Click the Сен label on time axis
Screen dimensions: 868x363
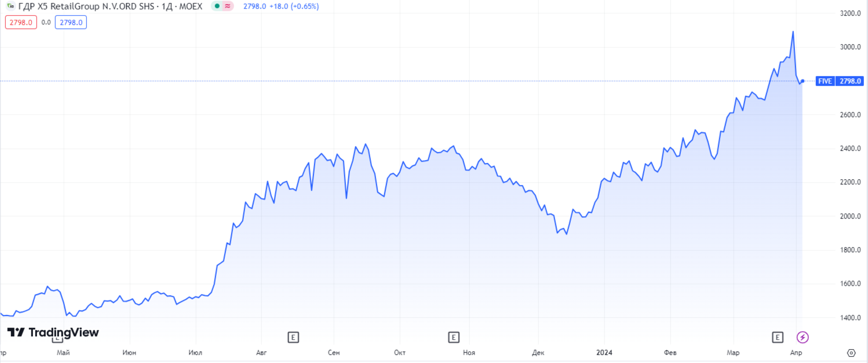(x=333, y=352)
